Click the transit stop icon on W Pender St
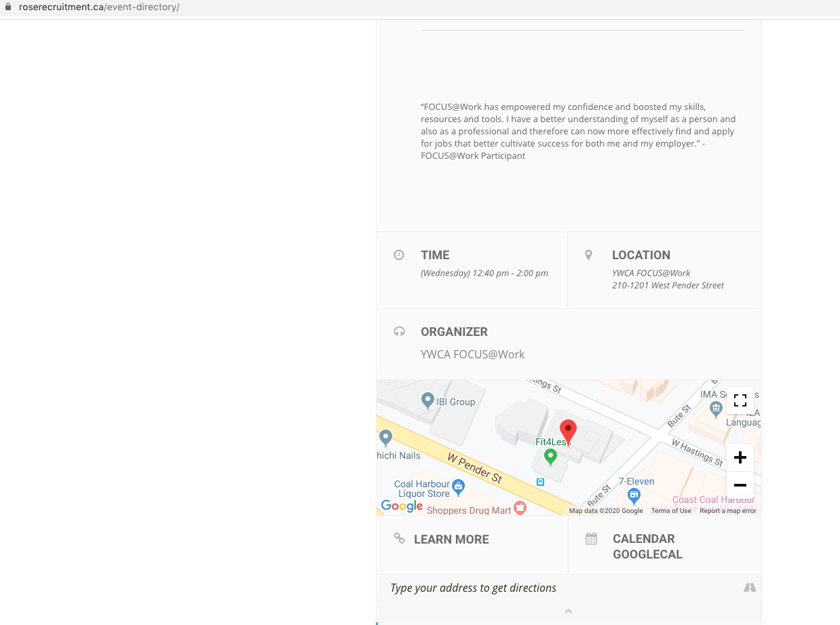 pos(540,482)
